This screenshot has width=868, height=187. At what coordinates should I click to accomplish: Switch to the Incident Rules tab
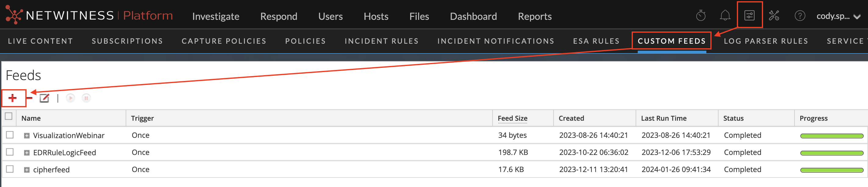382,41
